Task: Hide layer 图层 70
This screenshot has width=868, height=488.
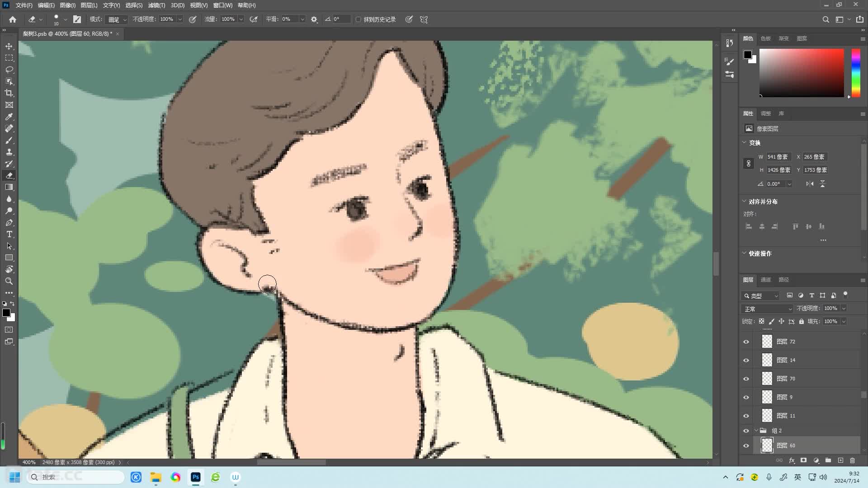Action: [746, 379]
